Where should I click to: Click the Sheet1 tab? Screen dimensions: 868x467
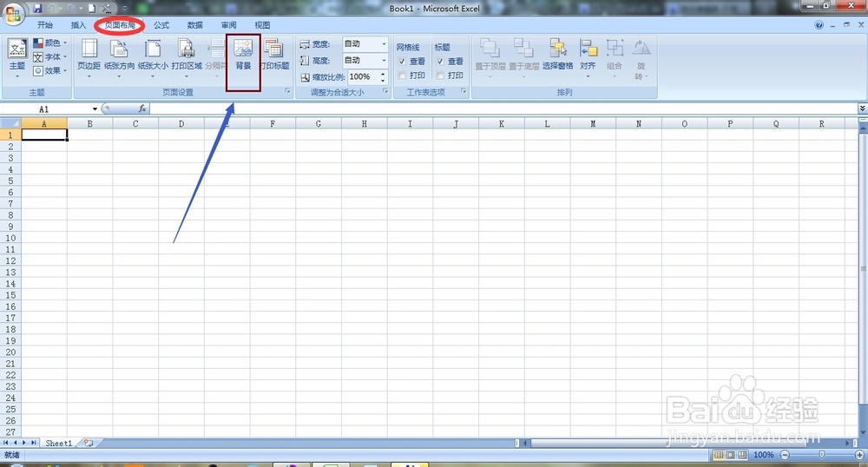tap(59, 444)
